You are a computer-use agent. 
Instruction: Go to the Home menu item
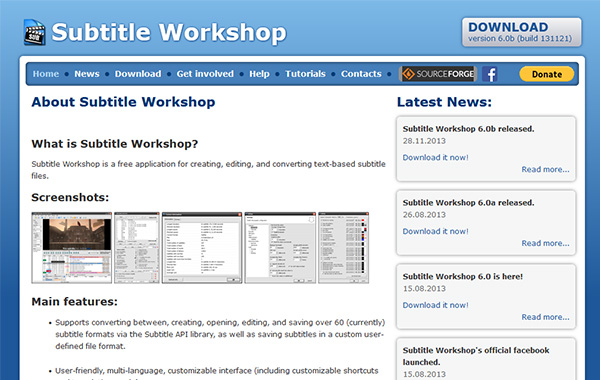point(46,74)
